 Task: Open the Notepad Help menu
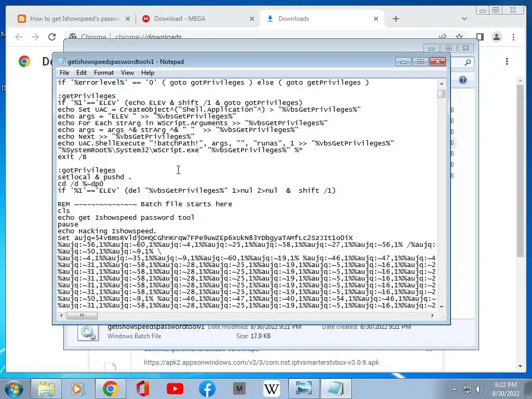148,73
